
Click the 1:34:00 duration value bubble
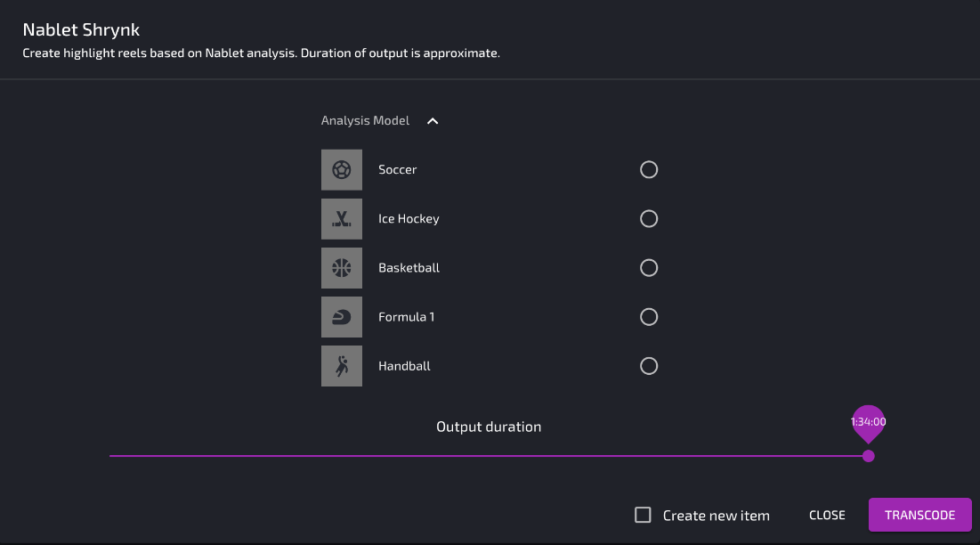[x=868, y=422]
